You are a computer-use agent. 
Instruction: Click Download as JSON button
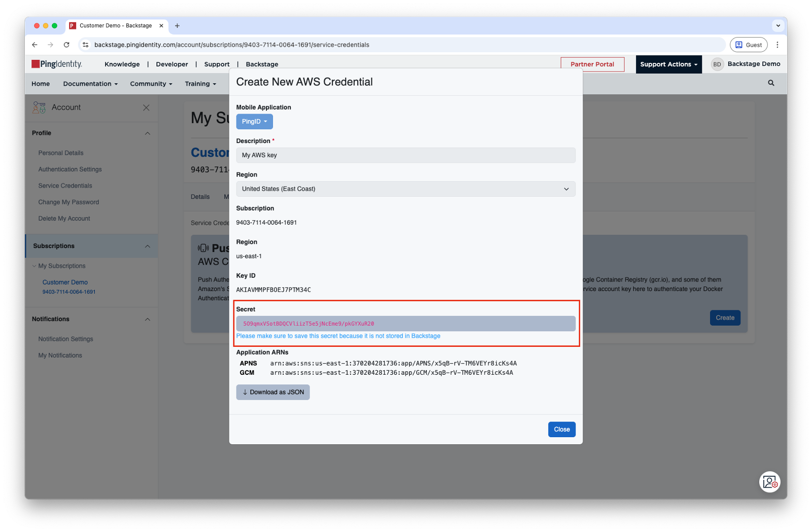[273, 392]
